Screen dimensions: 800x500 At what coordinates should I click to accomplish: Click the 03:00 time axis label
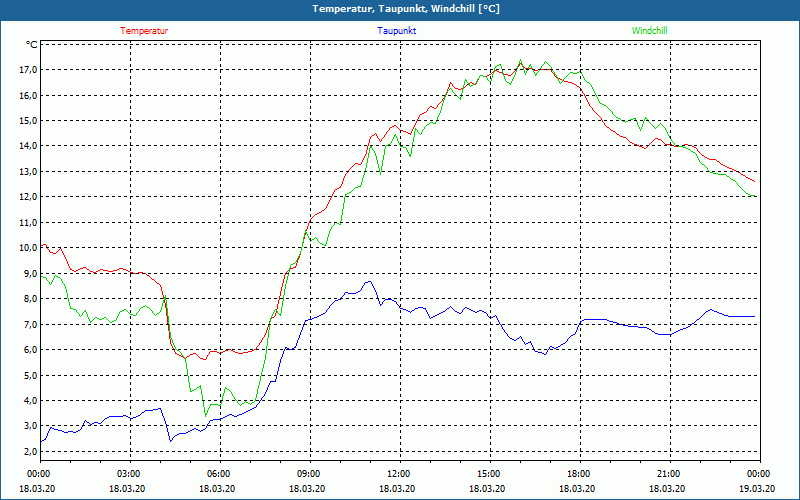130,474
